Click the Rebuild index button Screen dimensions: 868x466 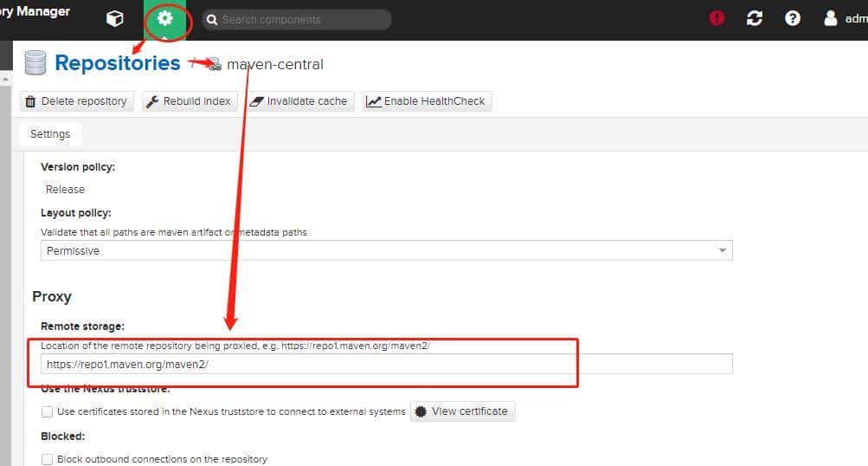coord(190,101)
